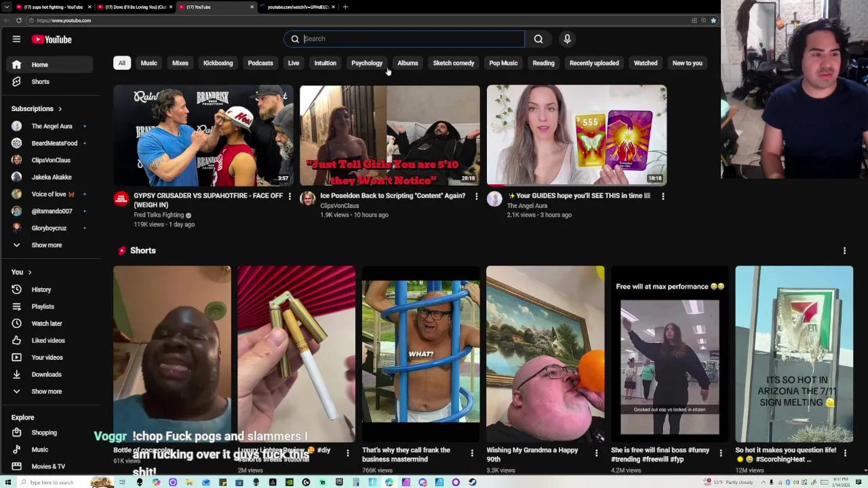This screenshot has width=868, height=488.
Task: Open ClipsVonClaus channel avatar next to video
Action: (x=308, y=199)
